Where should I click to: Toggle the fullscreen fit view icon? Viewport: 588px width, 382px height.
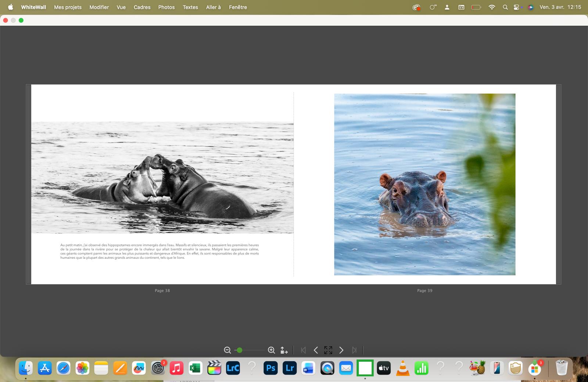328,350
